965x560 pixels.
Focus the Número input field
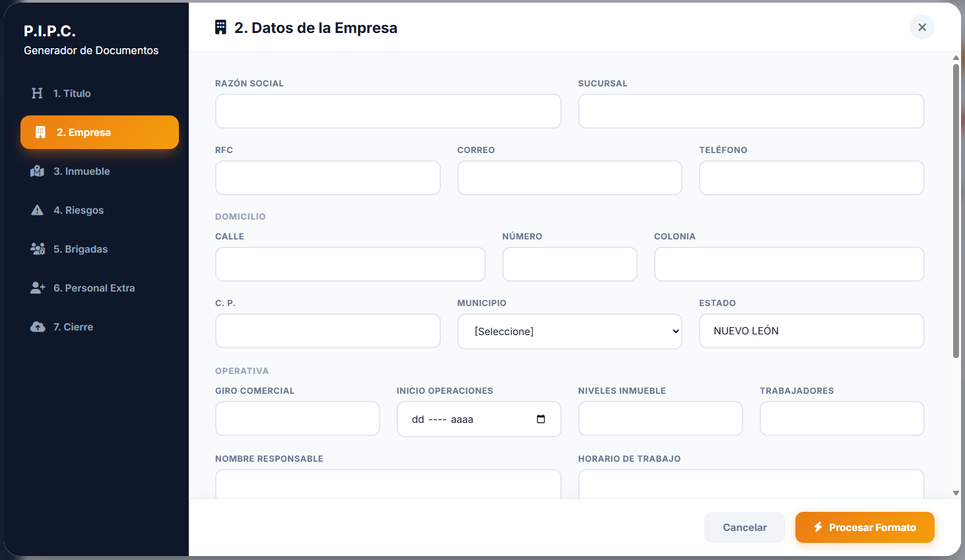coord(570,264)
